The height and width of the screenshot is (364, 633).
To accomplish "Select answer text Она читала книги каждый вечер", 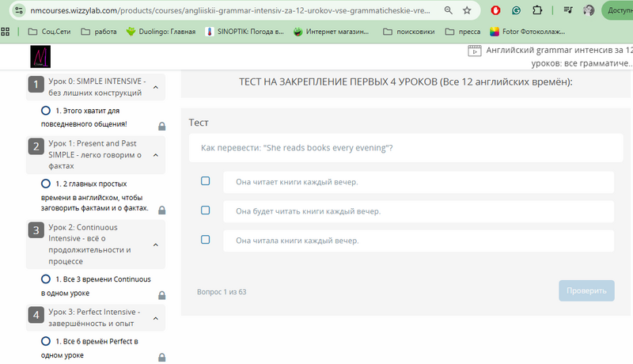I will click(x=298, y=241).
